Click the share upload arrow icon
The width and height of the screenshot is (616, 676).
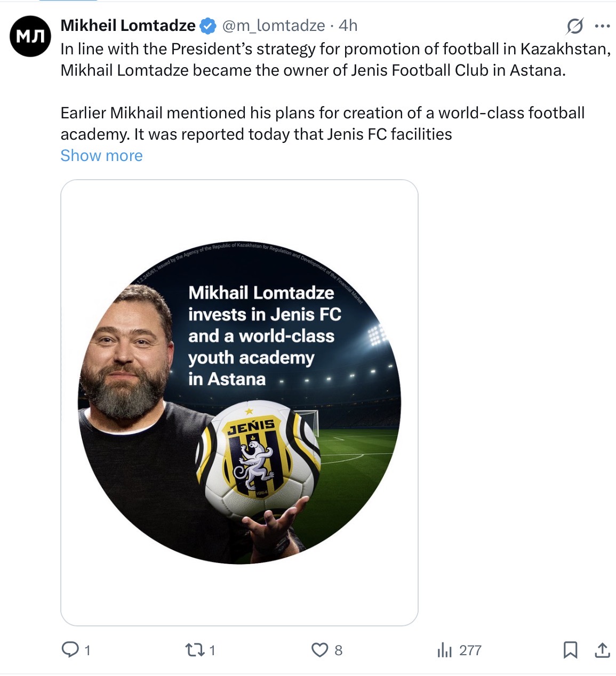point(602,649)
